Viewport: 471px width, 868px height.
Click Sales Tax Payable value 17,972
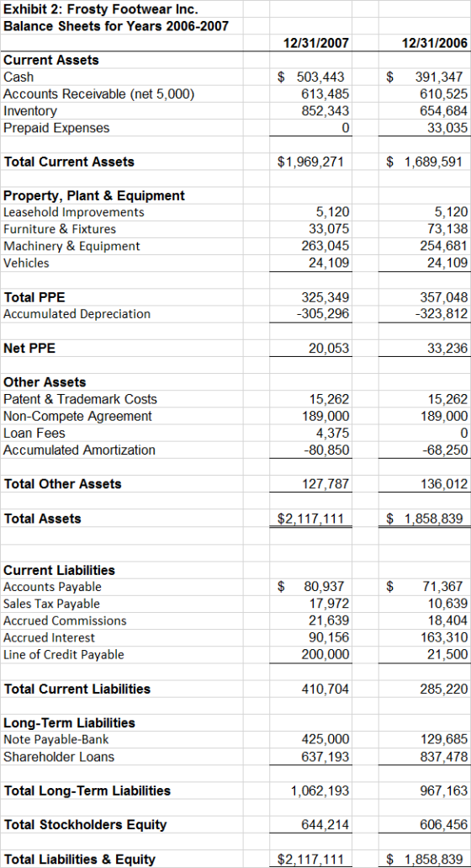pos(329,604)
